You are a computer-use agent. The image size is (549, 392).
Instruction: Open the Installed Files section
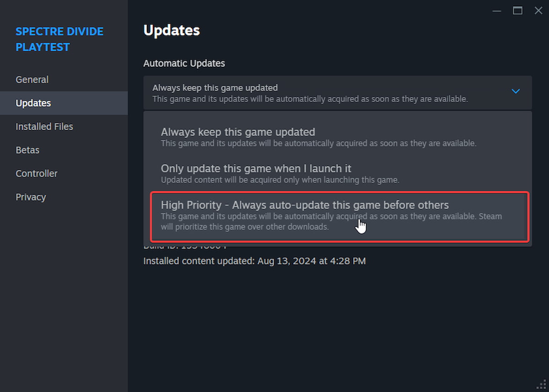point(44,126)
